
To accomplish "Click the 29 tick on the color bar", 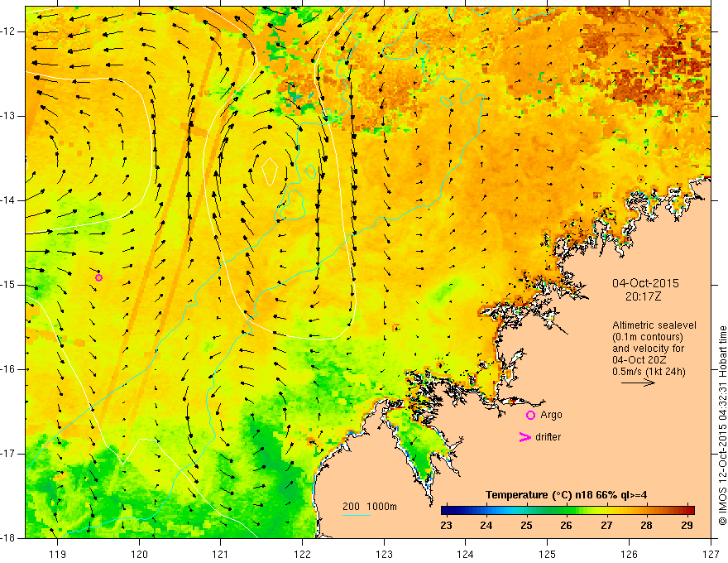I will click(x=686, y=526).
